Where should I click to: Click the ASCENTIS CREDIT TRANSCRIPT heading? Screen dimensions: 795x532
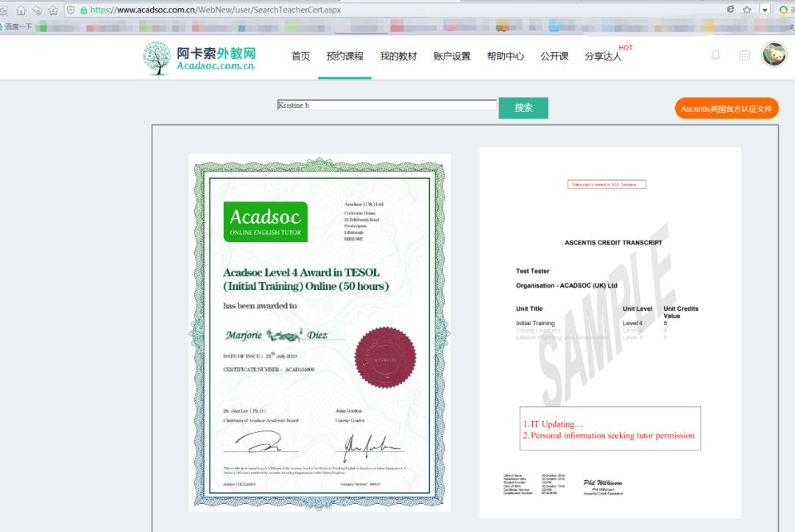[x=613, y=243]
